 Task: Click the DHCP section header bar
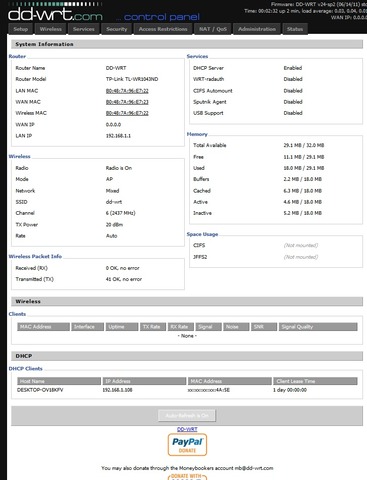187,356
